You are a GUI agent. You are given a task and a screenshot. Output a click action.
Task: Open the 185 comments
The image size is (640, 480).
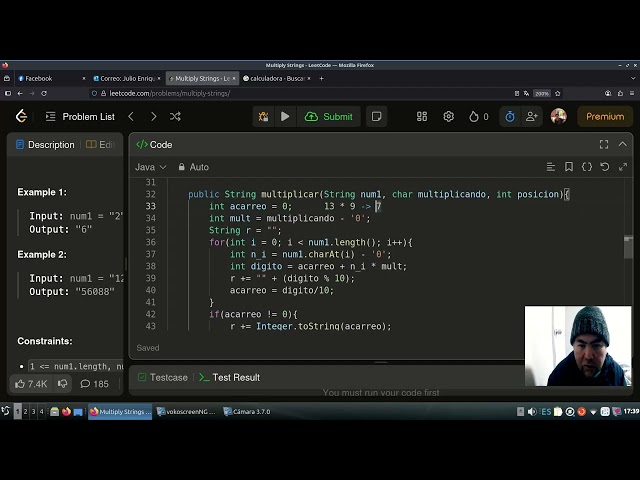tap(94, 384)
